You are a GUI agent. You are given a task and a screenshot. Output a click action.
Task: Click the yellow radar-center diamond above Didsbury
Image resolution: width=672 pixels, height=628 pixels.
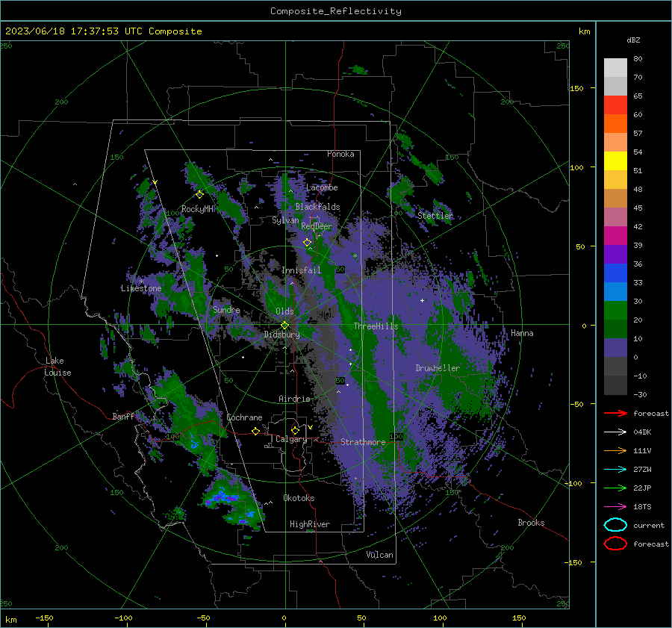click(285, 325)
